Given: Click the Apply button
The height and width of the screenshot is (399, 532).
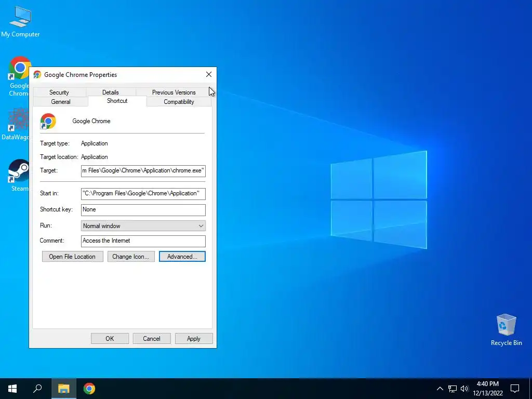Looking at the screenshot, I should [x=193, y=339].
